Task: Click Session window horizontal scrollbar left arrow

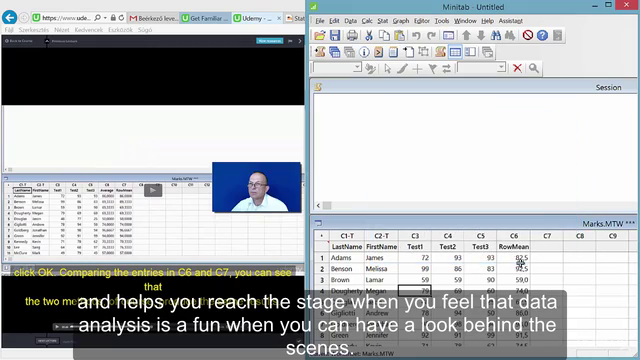Action: 318,205
